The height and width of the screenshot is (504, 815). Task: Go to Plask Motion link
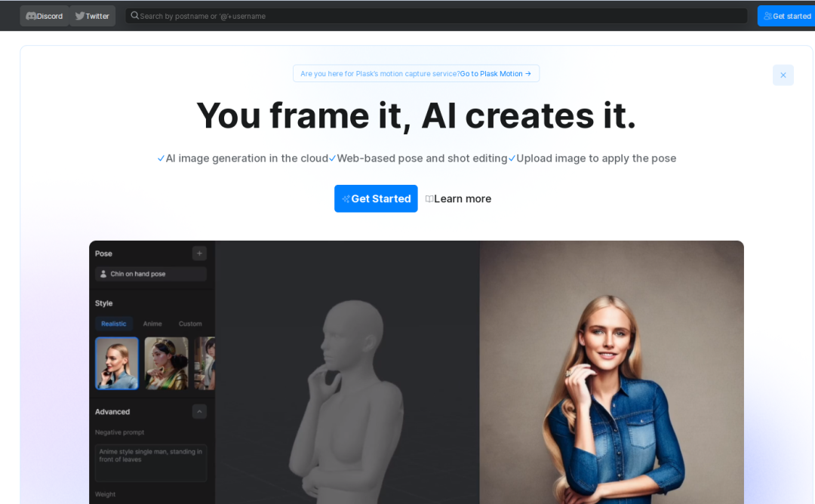(495, 74)
